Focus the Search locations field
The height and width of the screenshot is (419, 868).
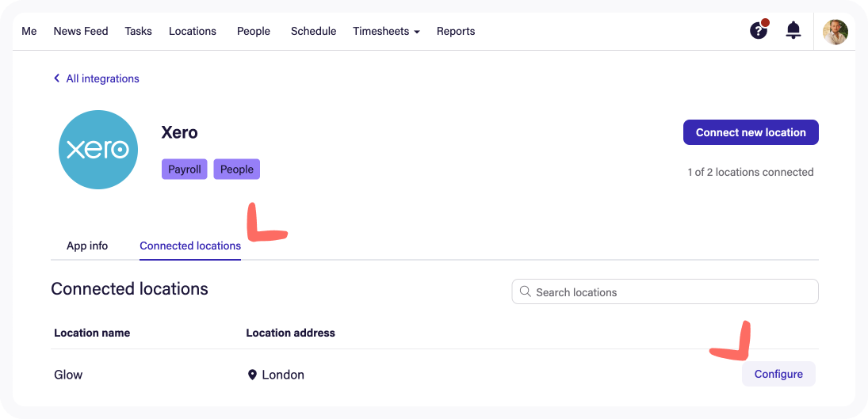pyautogui.click(x=665, y=291)
